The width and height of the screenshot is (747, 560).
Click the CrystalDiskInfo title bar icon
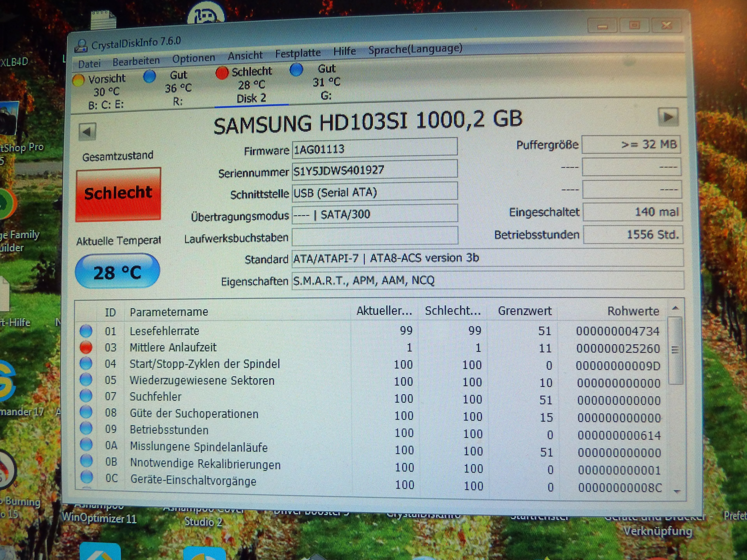point(81,46)
